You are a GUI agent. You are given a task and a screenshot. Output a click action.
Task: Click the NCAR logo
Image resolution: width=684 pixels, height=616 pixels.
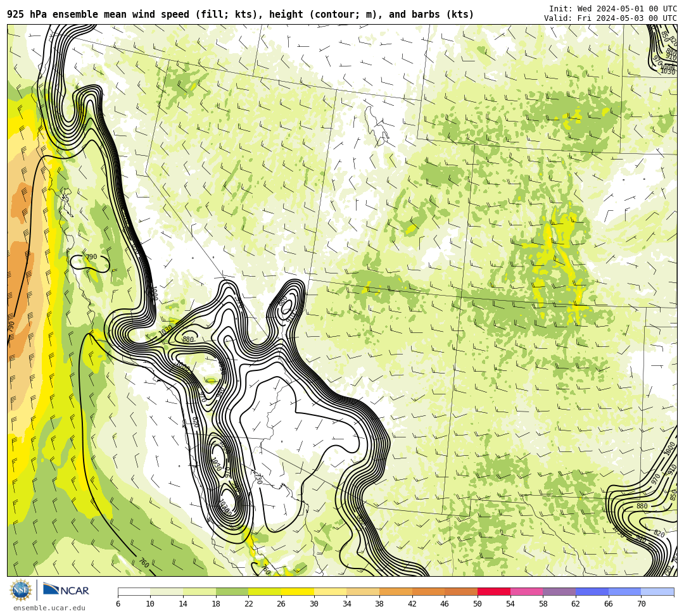[x=66, y=590]
